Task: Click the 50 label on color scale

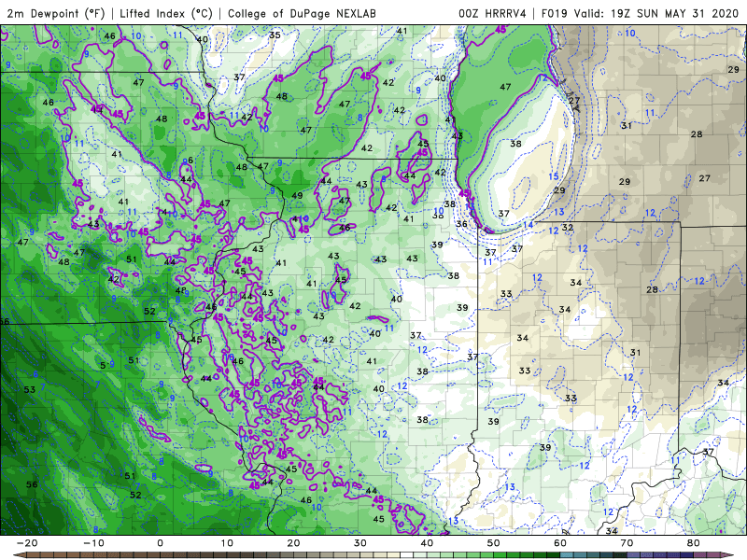Action: (494, 543)
